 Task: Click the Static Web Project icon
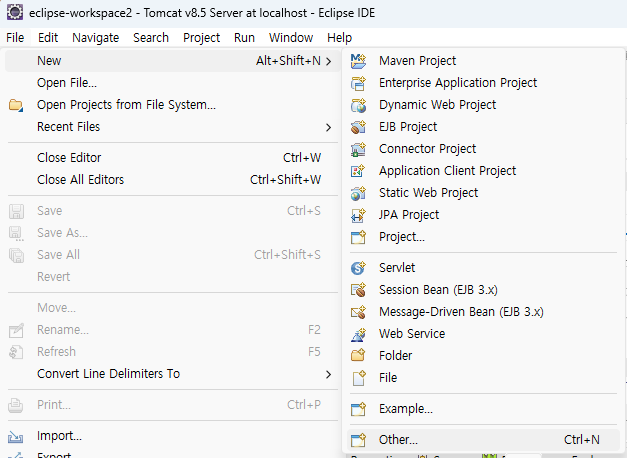[x=358, y=193]
